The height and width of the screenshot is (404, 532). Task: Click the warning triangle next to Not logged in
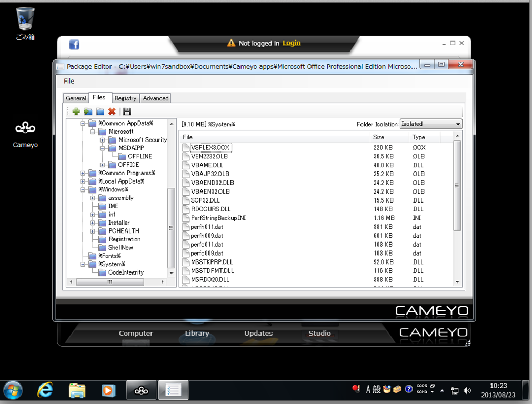[231, 43]
